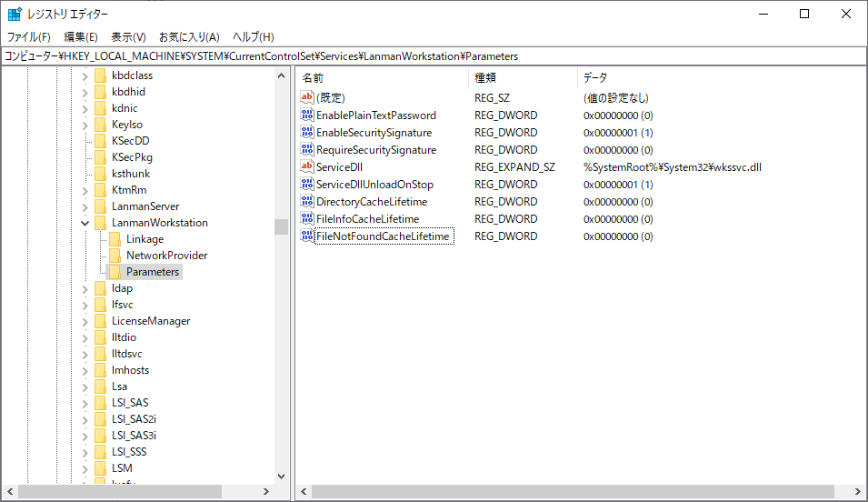The height and width of the screenshot is (502, 868).
Task: Click the EnablePlainTextPassword DWORD icon
Action: pos(306,115)
